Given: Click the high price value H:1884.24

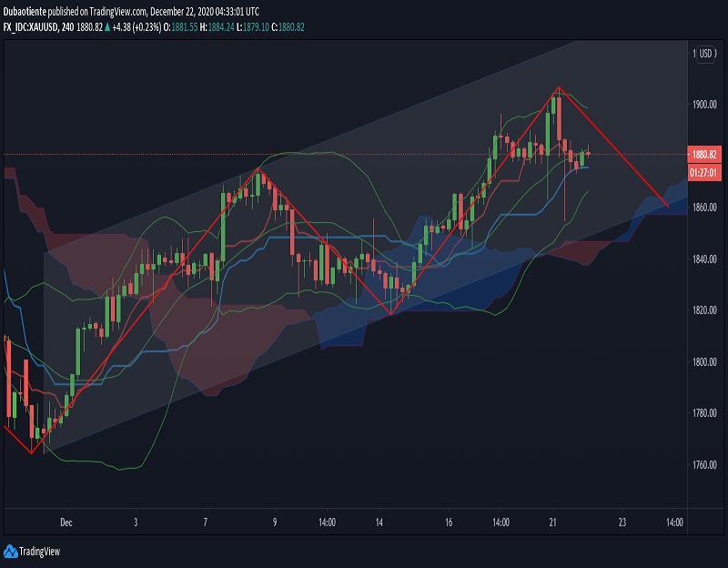Looking at the screenshot, I should pos(217,27).
